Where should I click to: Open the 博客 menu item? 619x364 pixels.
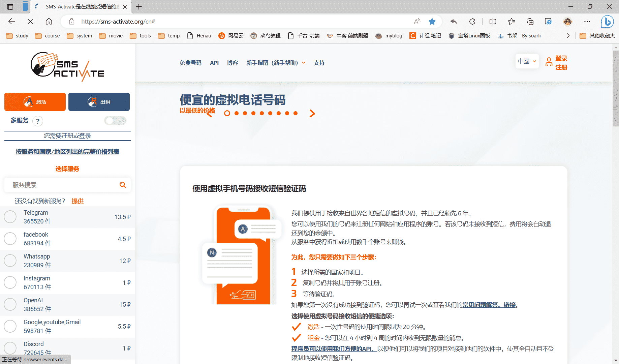coord(233,63)
